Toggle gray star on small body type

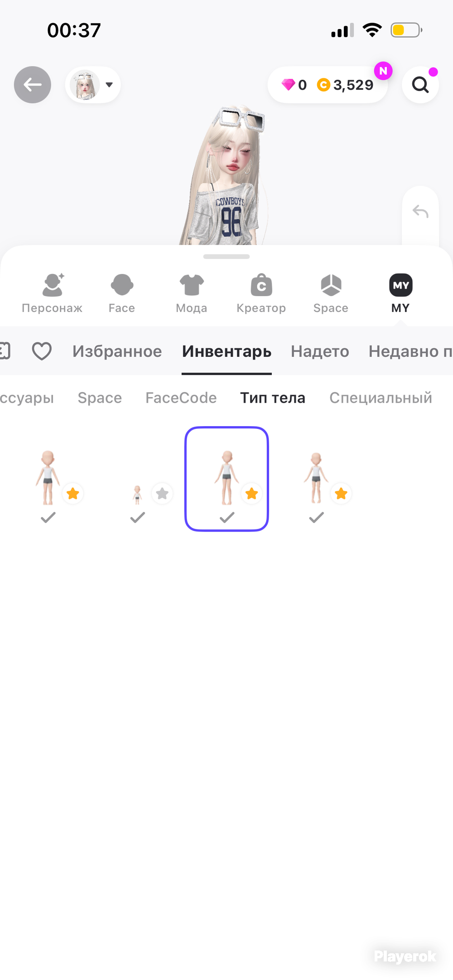[x=162, y=494]
